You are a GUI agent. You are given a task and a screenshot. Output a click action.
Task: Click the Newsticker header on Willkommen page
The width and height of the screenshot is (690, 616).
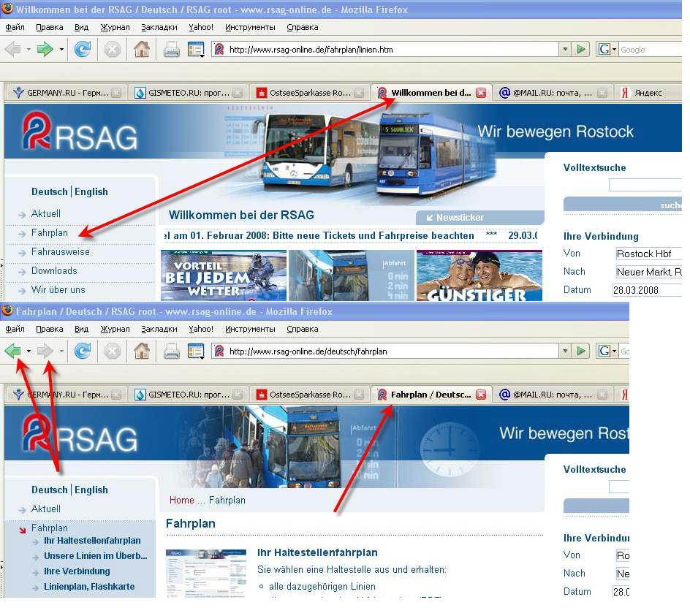click(x=480, y=217)
